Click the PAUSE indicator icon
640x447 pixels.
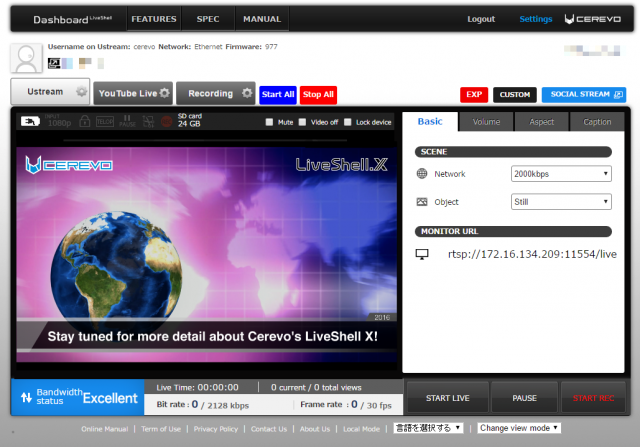(x=127, y=121)
